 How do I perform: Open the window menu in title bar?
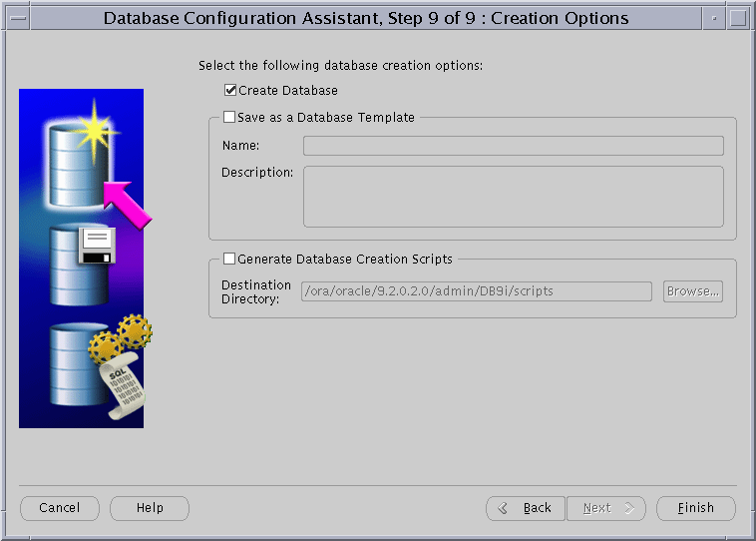[18, 18]
